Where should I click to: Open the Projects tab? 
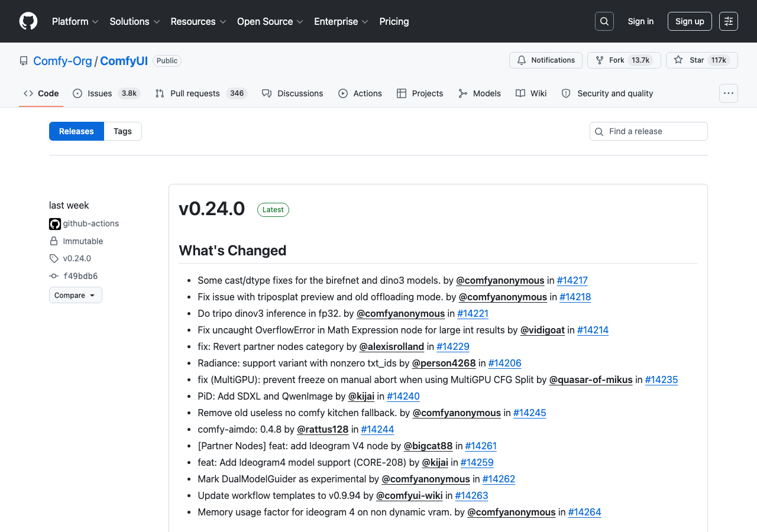[420, 93]
